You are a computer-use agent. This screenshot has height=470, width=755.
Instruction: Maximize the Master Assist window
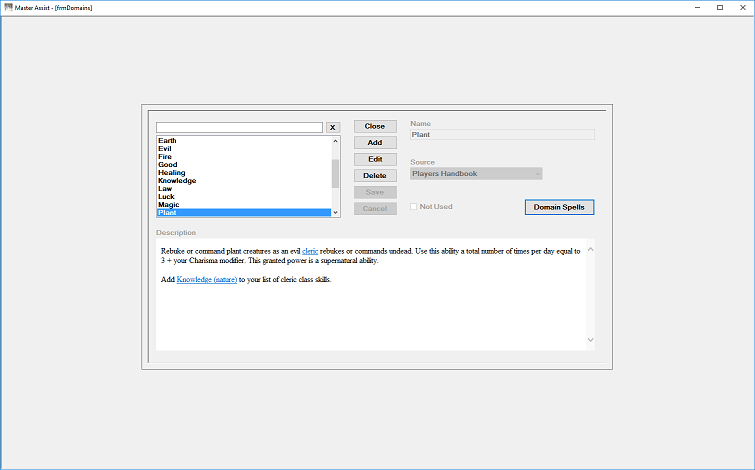tap(720, 8)
